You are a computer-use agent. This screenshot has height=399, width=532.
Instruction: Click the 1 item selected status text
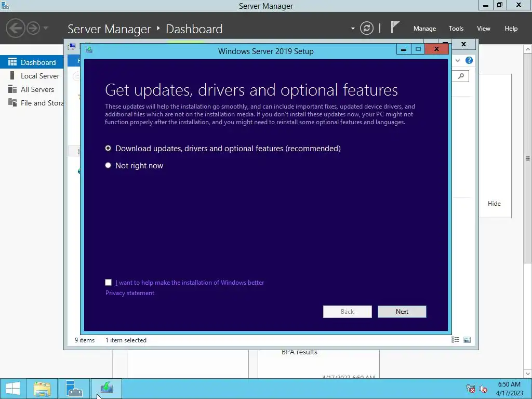click(126, 340)
